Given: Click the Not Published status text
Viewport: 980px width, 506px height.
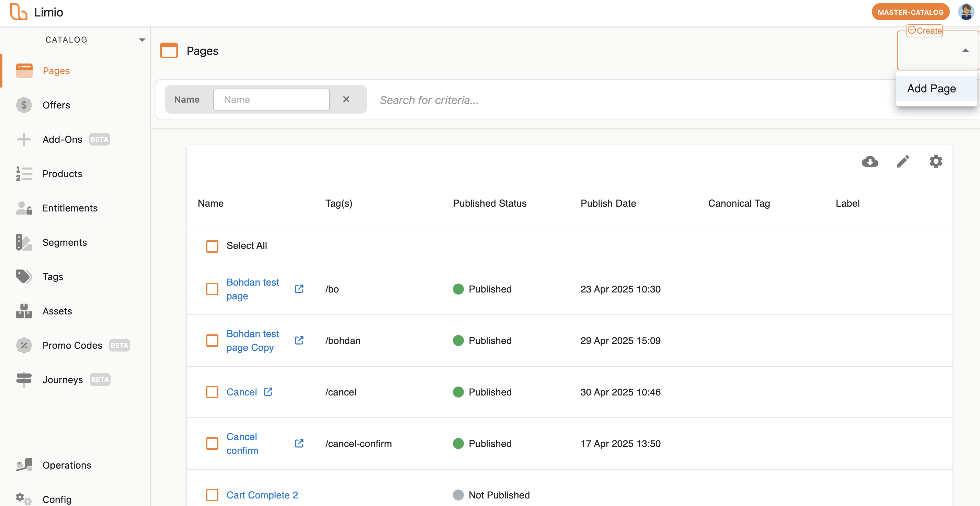Looking at the screenshot, I should tap(499, 495).
